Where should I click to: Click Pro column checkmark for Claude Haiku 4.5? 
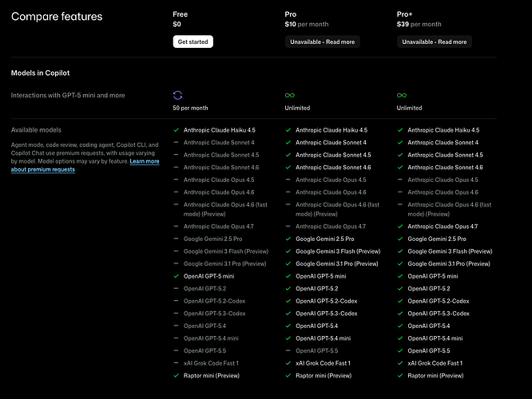click(288, 130)
